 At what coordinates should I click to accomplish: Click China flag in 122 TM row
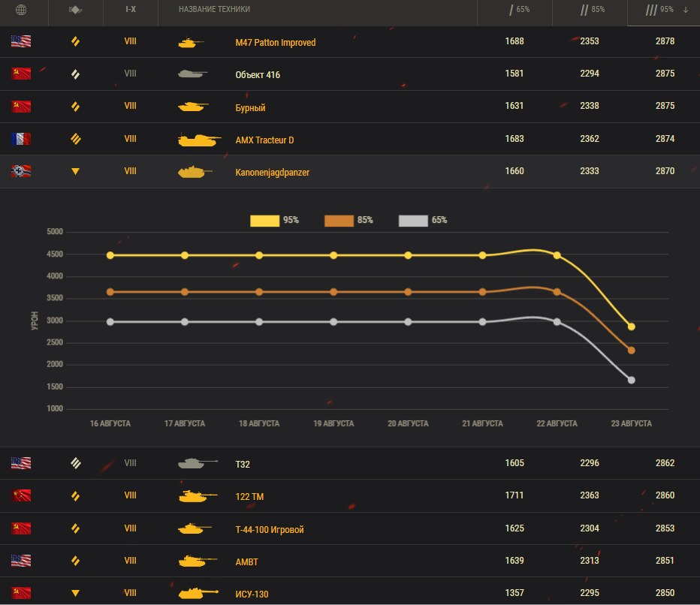tap(21, 495)
